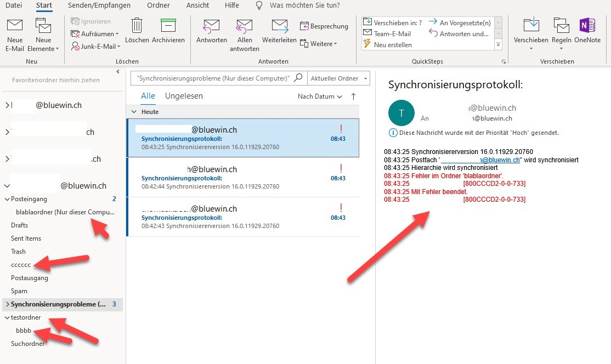This screenshot has width=611, height=364.
Task: Reply using the Antworten icon
Action: point(211,26)
